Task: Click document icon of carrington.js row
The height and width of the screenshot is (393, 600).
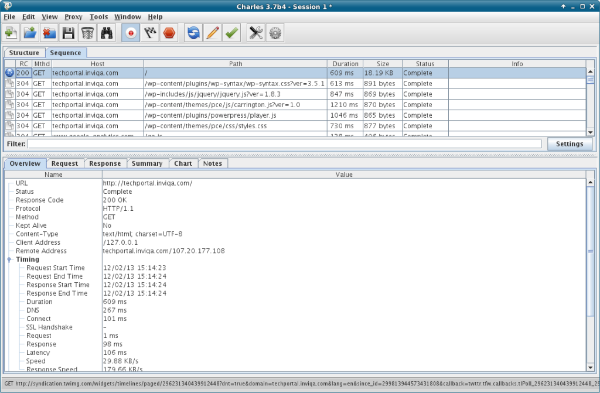Action: 10,104
